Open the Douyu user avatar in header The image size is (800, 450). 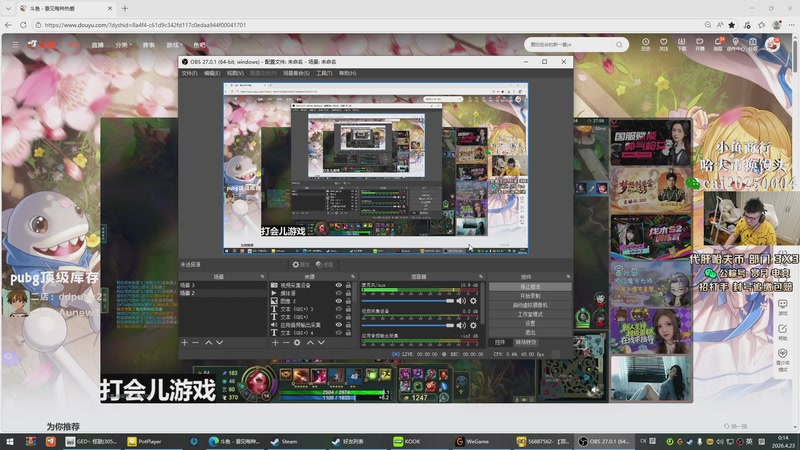772,44
